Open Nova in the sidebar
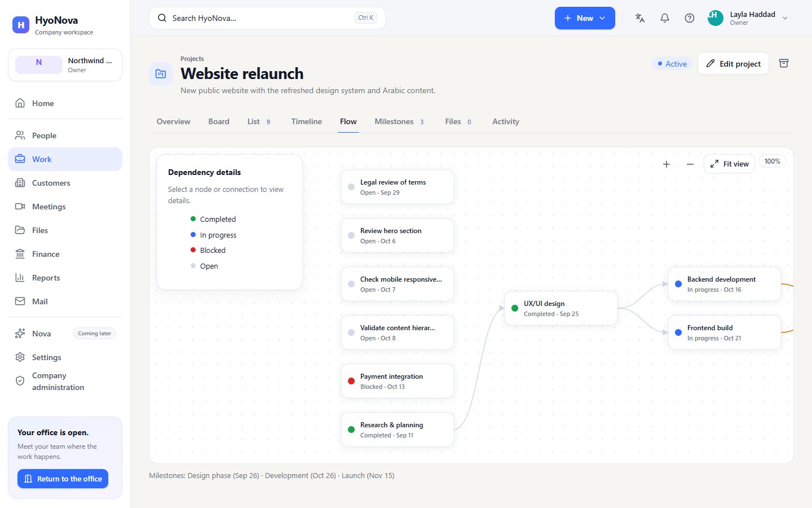Screen dimensions: 812x508 coord(65,334)
